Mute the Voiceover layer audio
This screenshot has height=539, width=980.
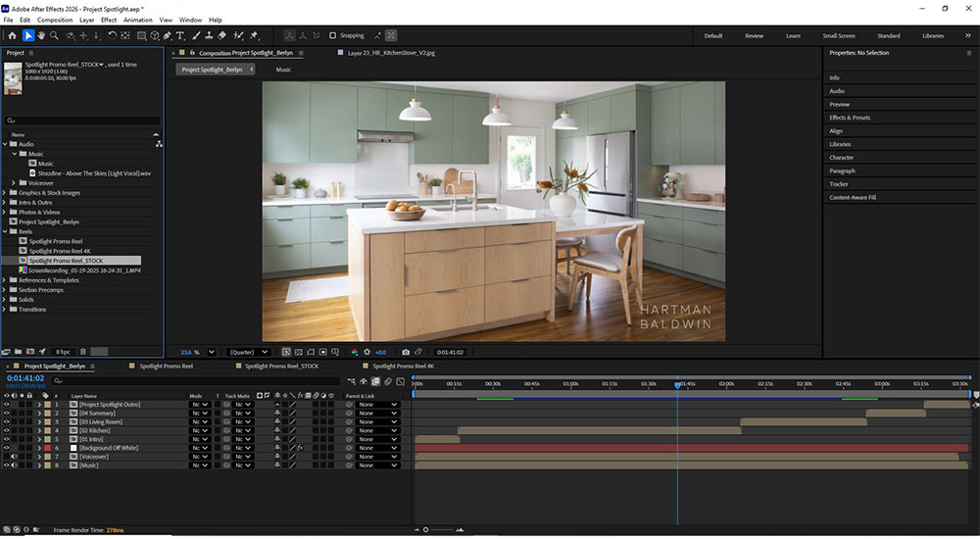click(x=13, y=457)
